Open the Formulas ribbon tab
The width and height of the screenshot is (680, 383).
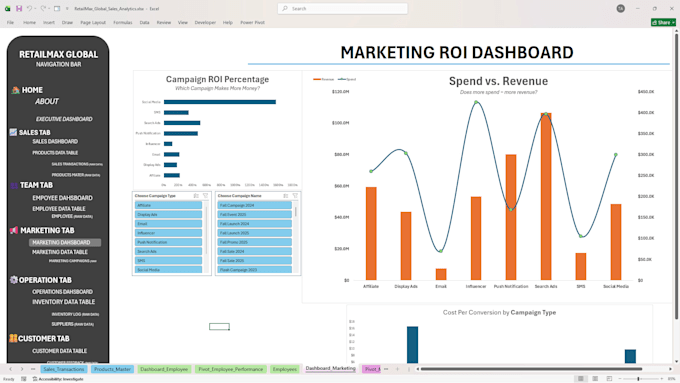123,23
